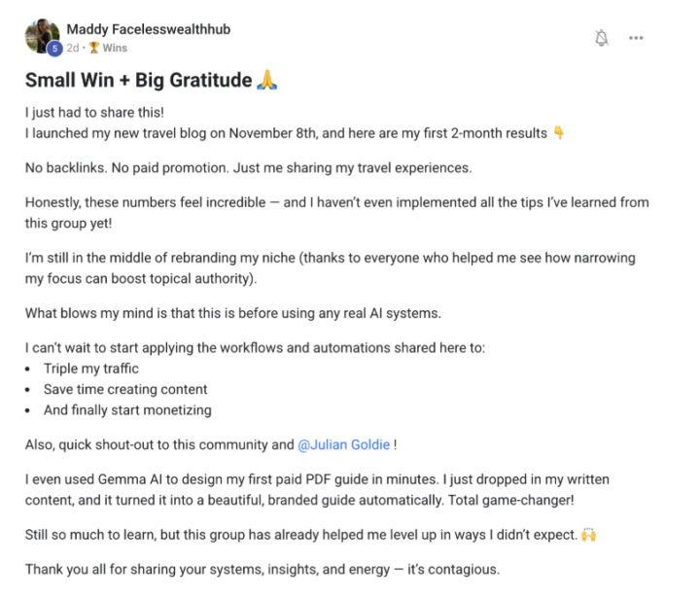Click the trophy icon beside Wins

94,48
